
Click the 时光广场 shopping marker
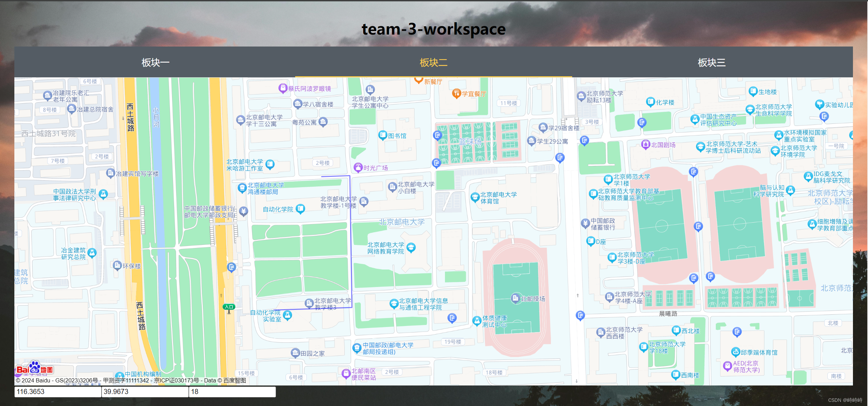(358, 168)
